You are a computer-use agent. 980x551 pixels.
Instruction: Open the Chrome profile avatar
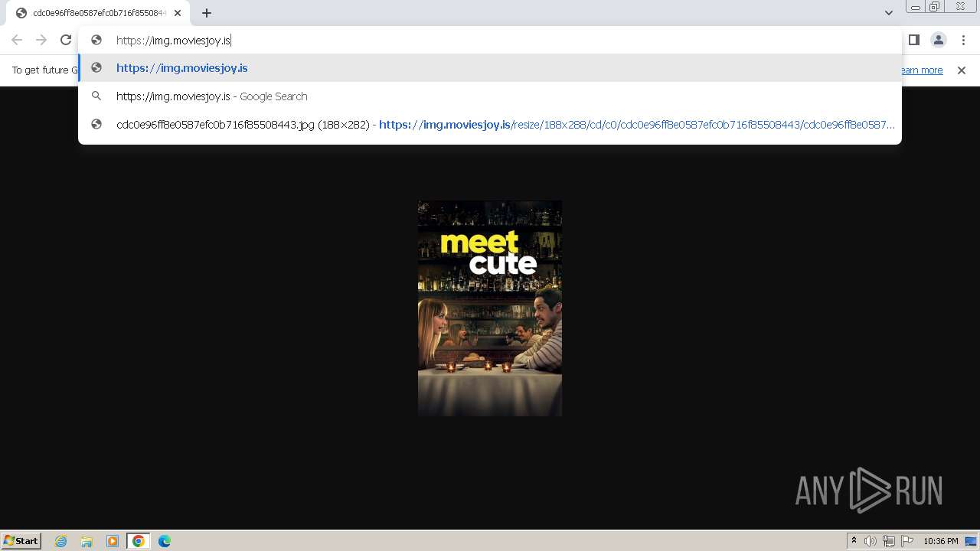point(938,40)
